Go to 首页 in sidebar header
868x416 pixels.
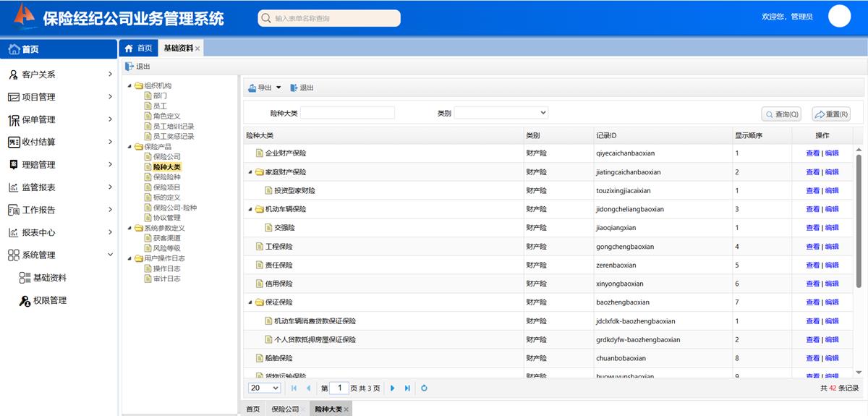(59, 49)
